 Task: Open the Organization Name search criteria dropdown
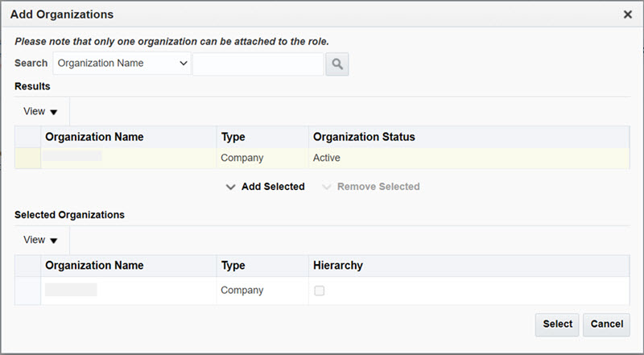[x=122, y=64]
